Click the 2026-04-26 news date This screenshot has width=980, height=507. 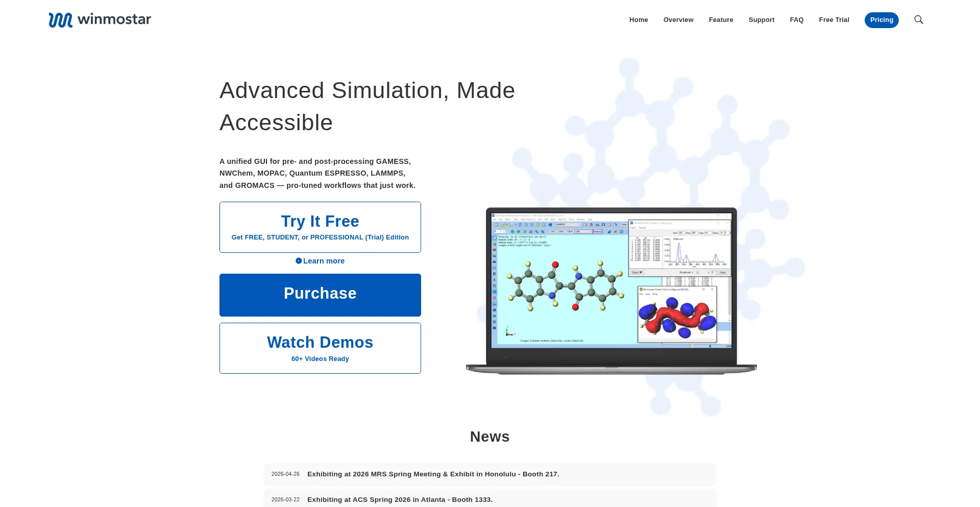point(285,474)
